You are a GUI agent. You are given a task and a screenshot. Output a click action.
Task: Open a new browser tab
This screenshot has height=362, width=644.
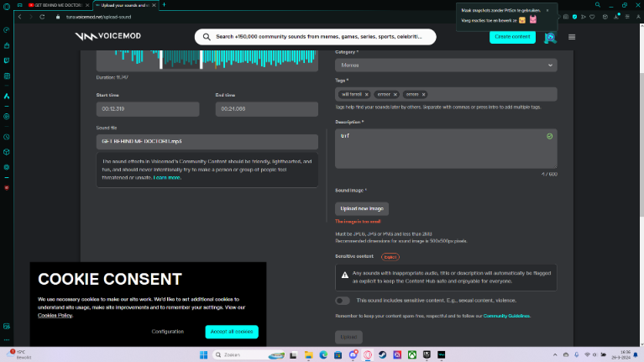[x=164, y=5]
